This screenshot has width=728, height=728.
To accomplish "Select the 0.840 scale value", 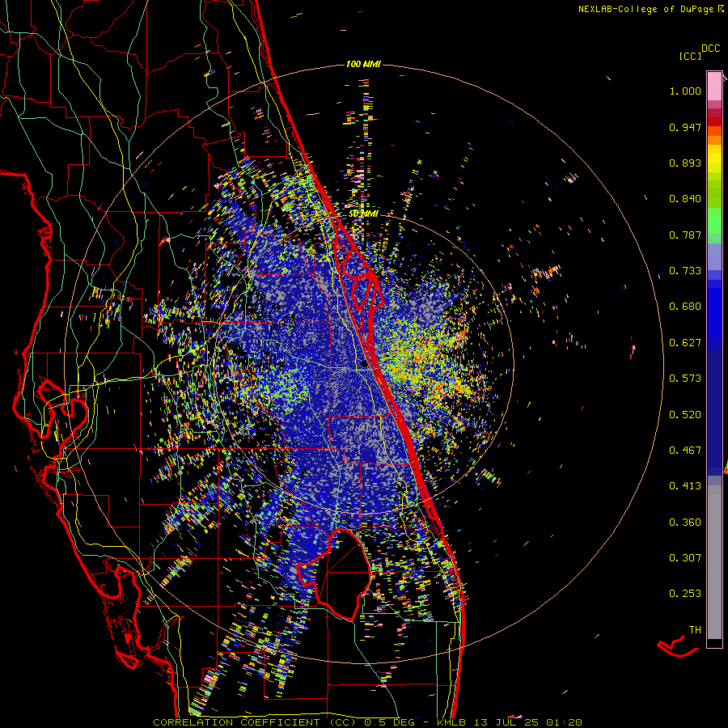I will coord(685,199).
